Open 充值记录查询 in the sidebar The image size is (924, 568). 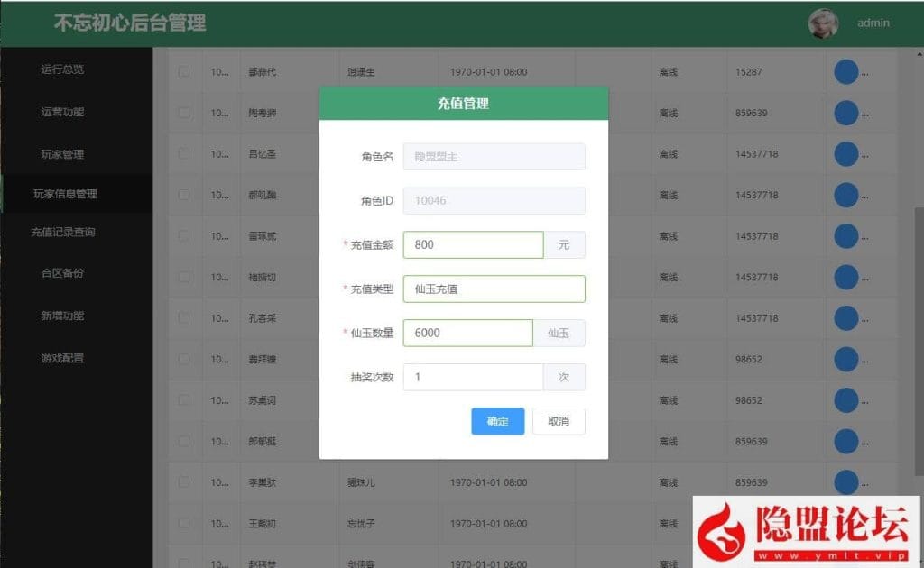click(62, 232)
